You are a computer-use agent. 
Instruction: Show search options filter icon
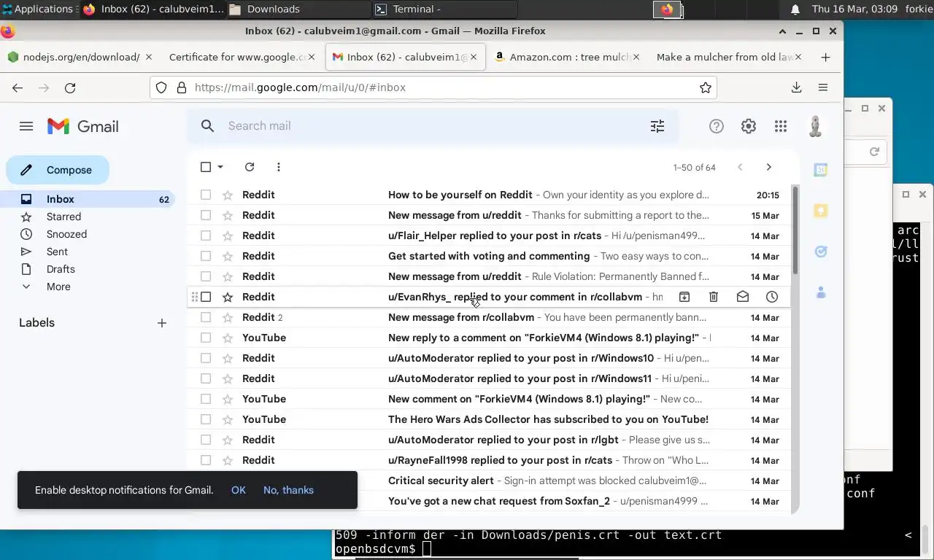click(657, 126)
